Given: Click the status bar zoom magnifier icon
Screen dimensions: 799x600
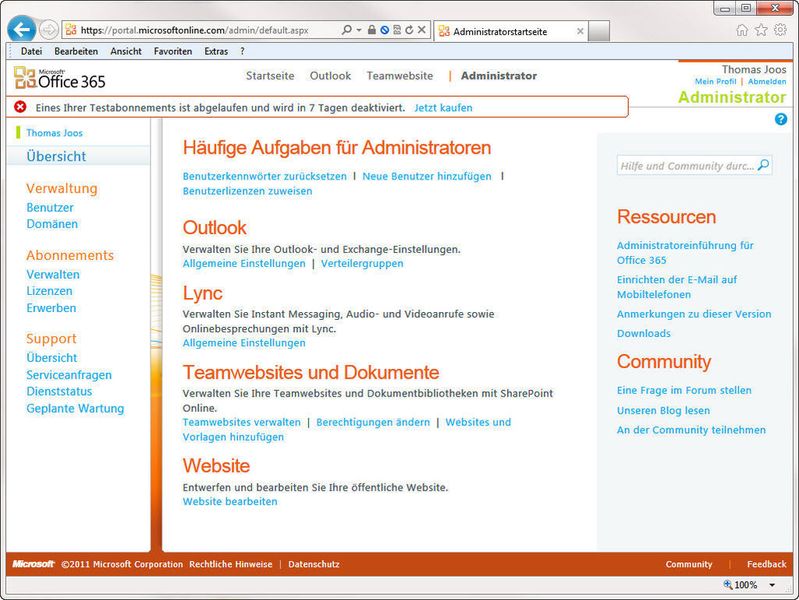Looking at the screenshot, I should pos(728,585).
